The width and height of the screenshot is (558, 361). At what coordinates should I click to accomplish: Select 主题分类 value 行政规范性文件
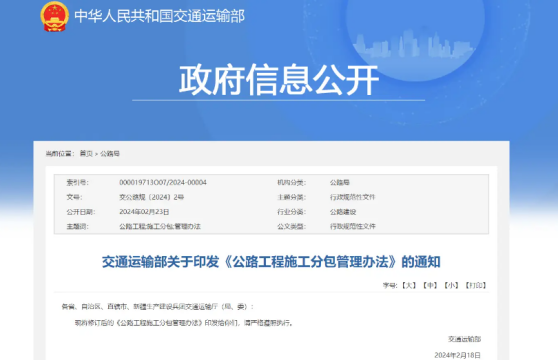pos(352,197)
